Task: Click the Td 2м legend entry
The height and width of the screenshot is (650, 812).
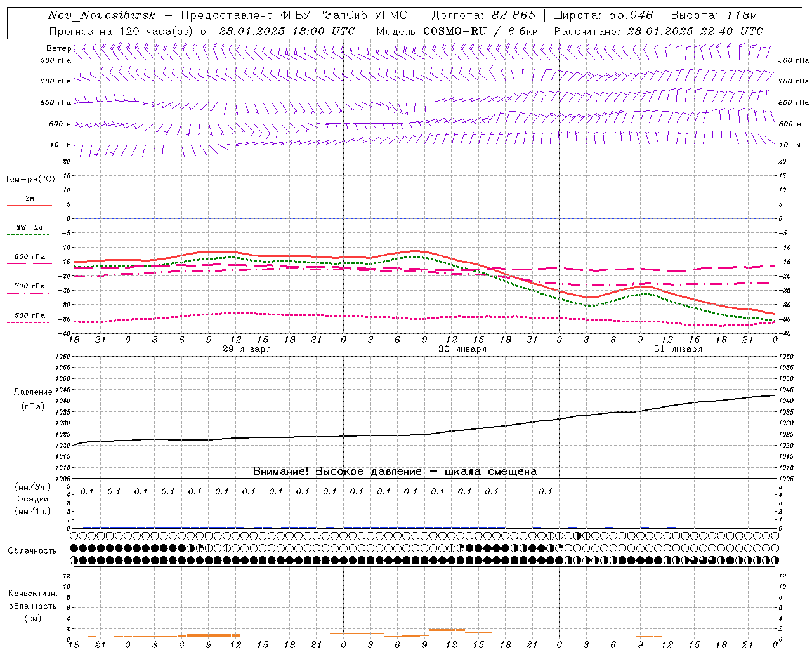Action: coord(30,227)
